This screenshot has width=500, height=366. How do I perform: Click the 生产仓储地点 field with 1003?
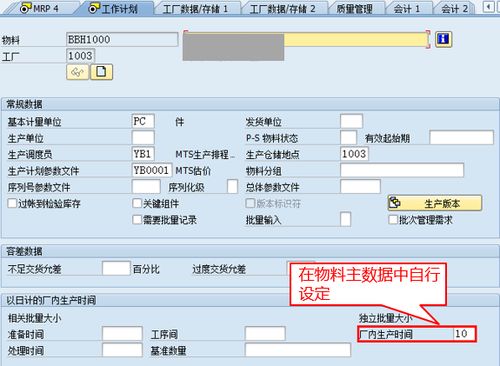pyautogui.click(x=354, y=154)
